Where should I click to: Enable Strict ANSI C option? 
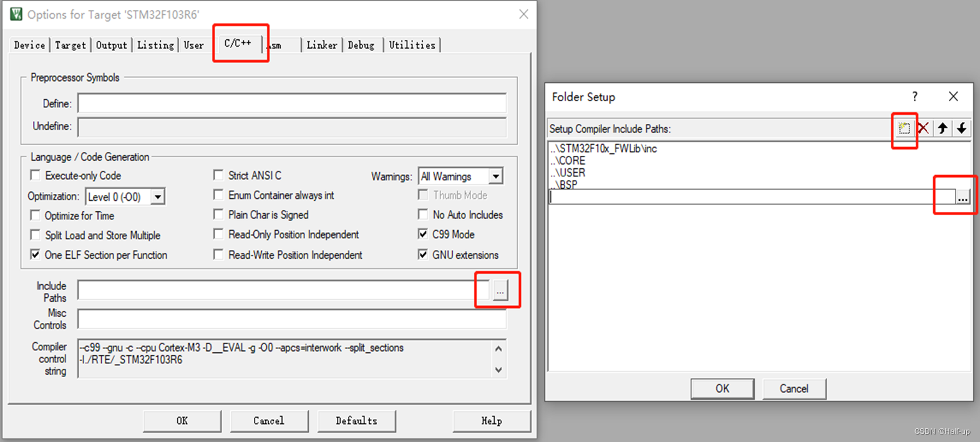tap(218, 175)
